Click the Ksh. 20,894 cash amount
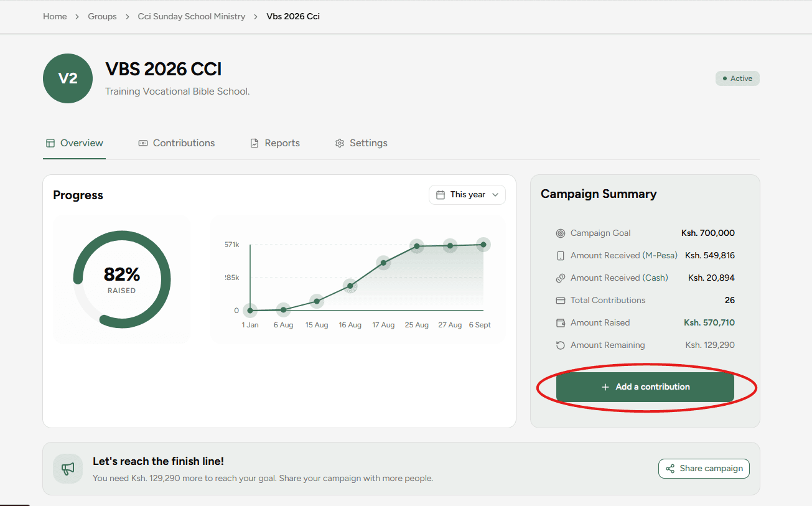This screenshot has width=812, height=506. click(x=711, y=278)
